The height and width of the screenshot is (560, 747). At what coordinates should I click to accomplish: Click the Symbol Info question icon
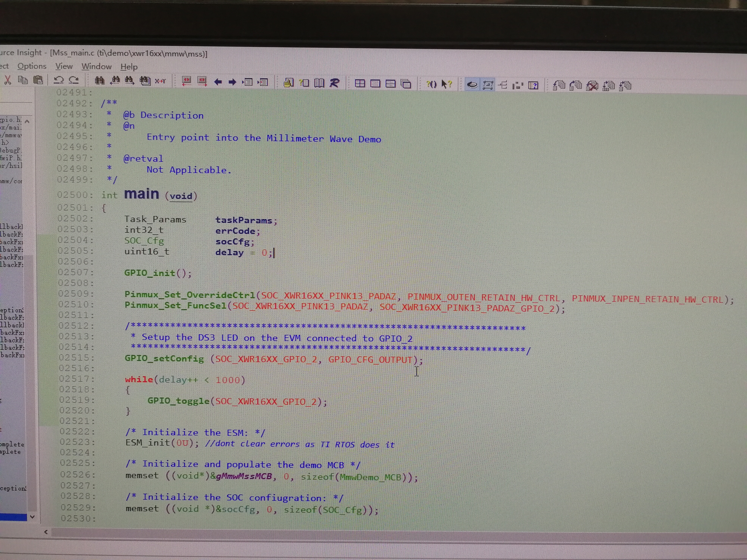click(304, 83)
